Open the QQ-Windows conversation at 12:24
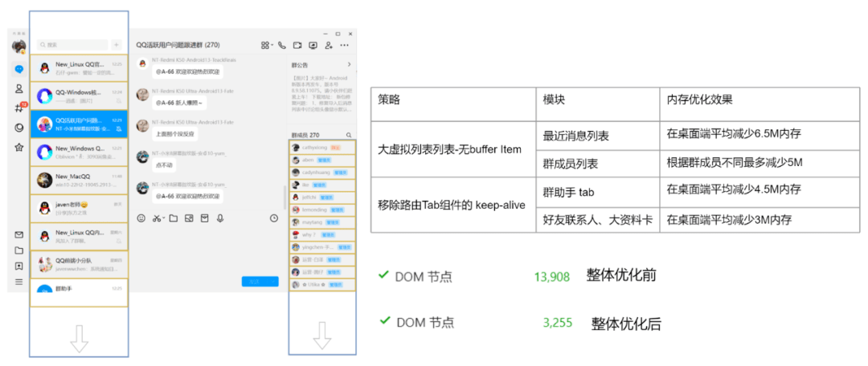868x366 pixels. (x=79, y=96)
